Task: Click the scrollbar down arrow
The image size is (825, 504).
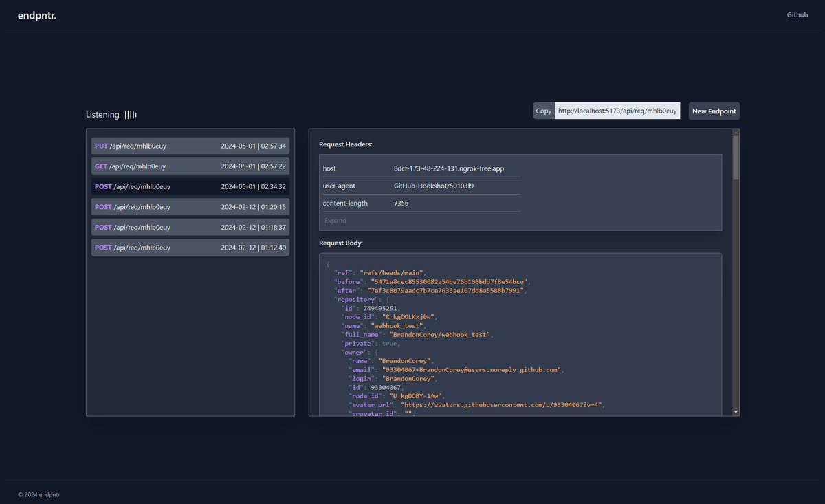Action: (x=736, y=412)
